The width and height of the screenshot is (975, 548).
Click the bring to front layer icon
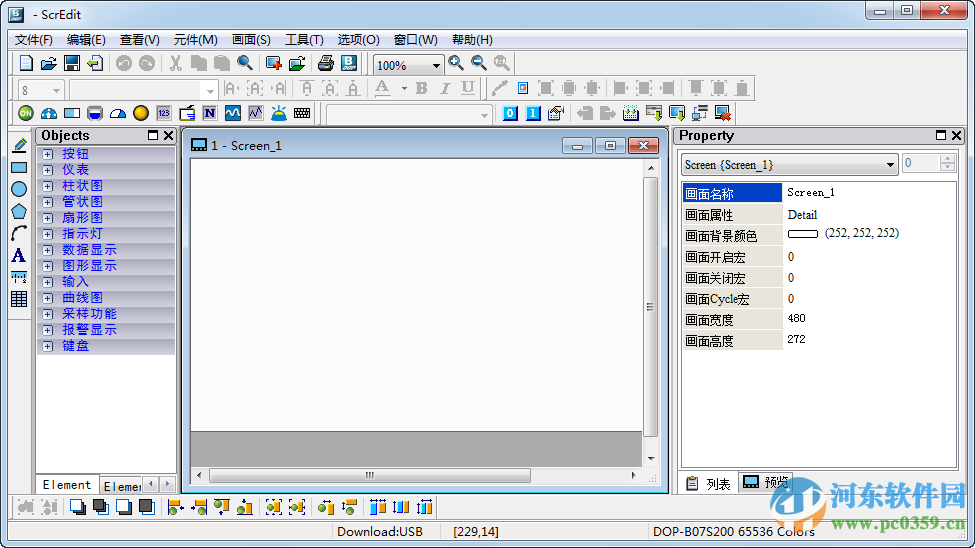pyautogui.click(x=78, y=507)
